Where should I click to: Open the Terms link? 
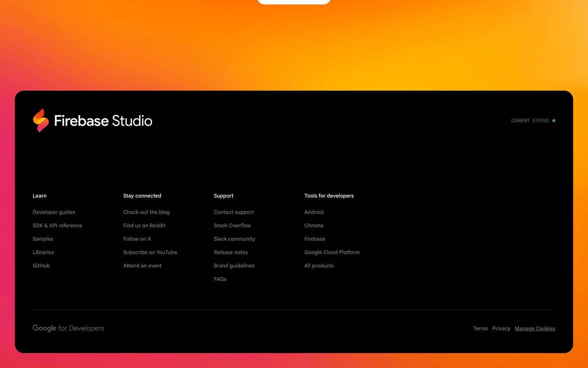[x=480, y=329]
